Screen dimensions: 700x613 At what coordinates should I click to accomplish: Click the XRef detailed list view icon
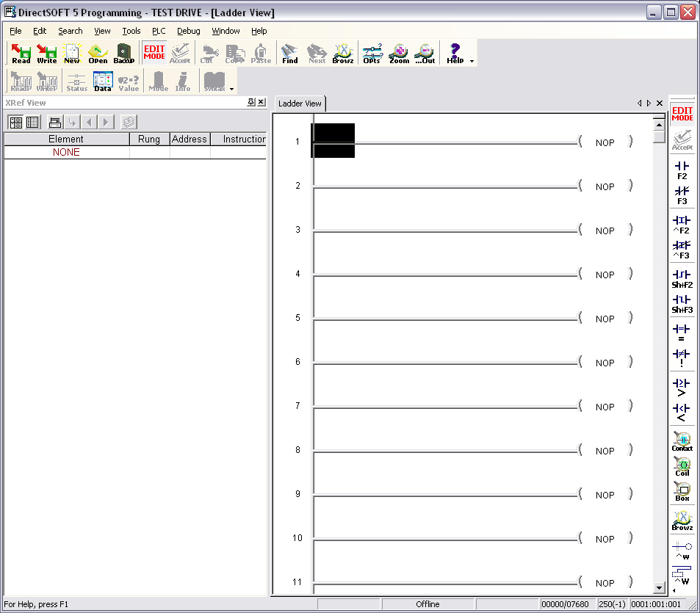pos(32,122)
